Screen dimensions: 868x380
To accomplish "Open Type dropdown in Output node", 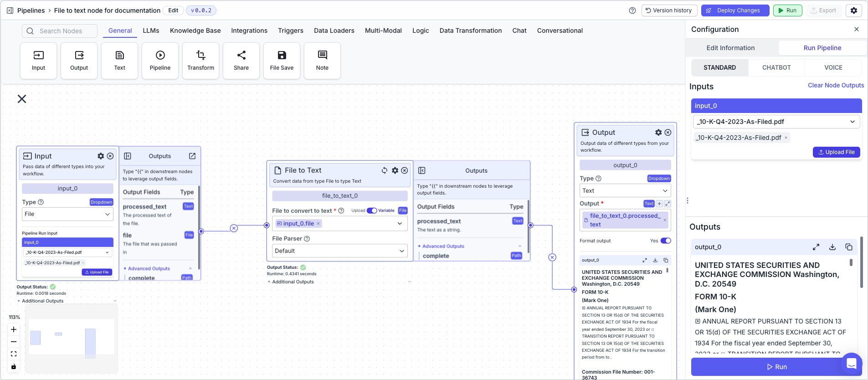I will pyautogui.click(x=625, y=190).
